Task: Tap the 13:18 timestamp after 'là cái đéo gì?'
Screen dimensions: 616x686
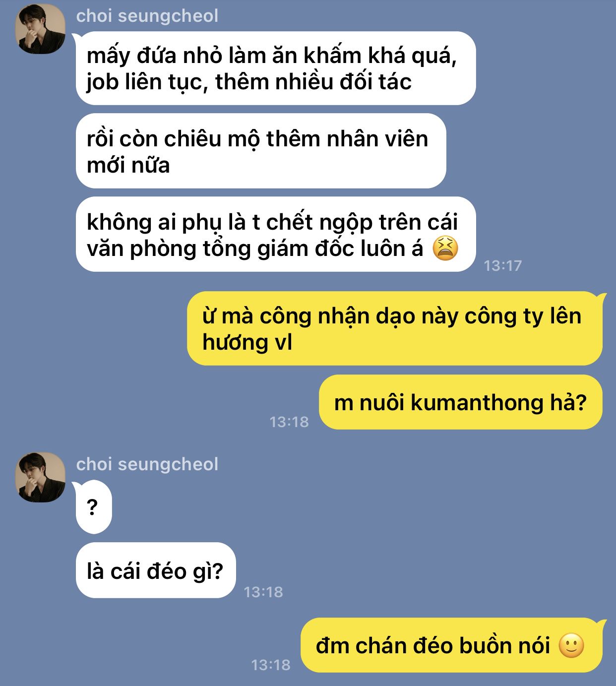Action: click(x=263, y=592)
